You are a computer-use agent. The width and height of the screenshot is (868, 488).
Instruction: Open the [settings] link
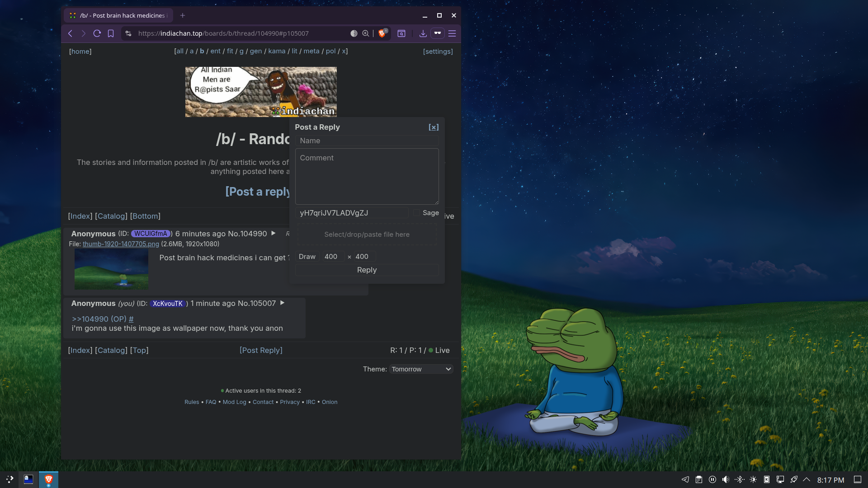(438, 52)
